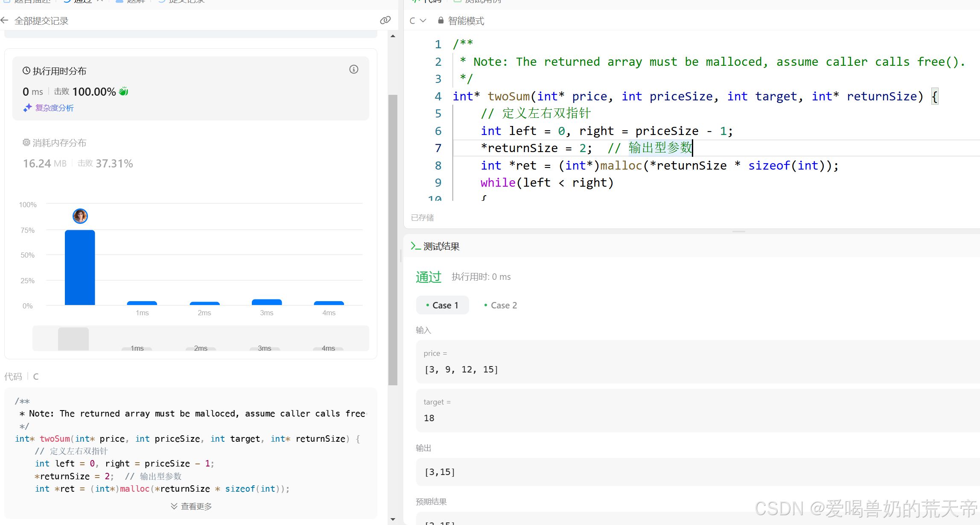Open 复杂度分析 complexity analysis link

(x=54, y=108)
